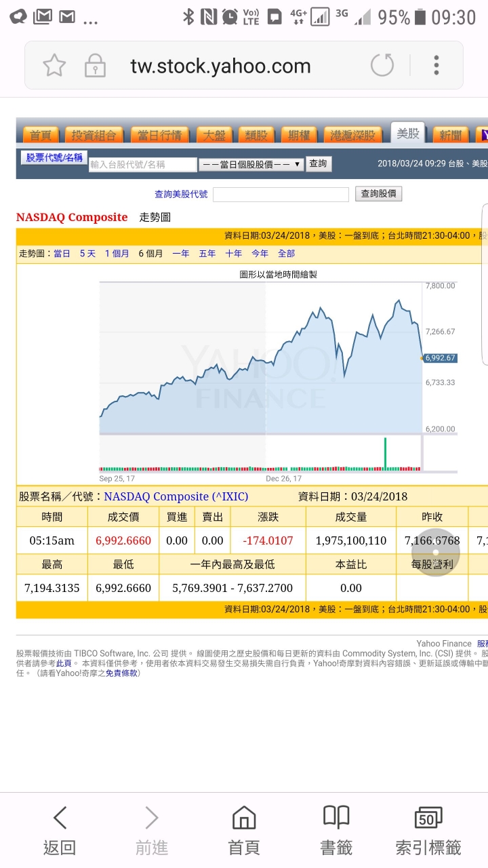Select the 6 個月 range label
The image size is (488, 868).
click(x=150, y=254)
